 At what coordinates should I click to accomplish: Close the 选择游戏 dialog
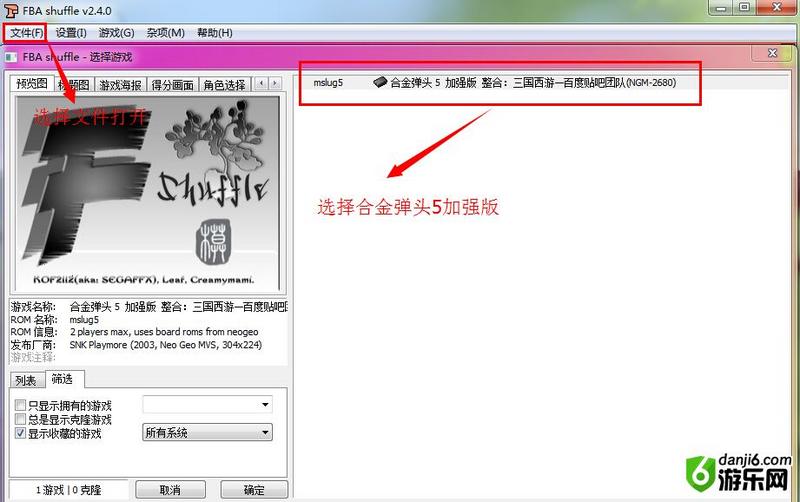772,53
